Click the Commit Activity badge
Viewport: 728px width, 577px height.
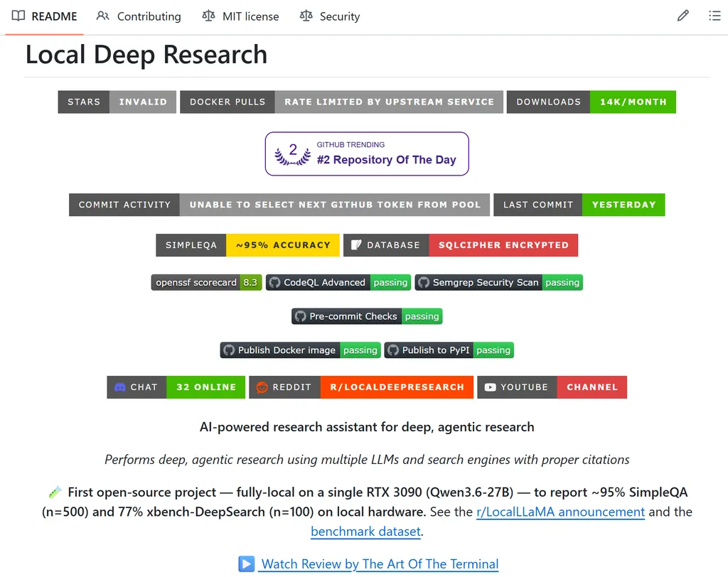[279, 205]
